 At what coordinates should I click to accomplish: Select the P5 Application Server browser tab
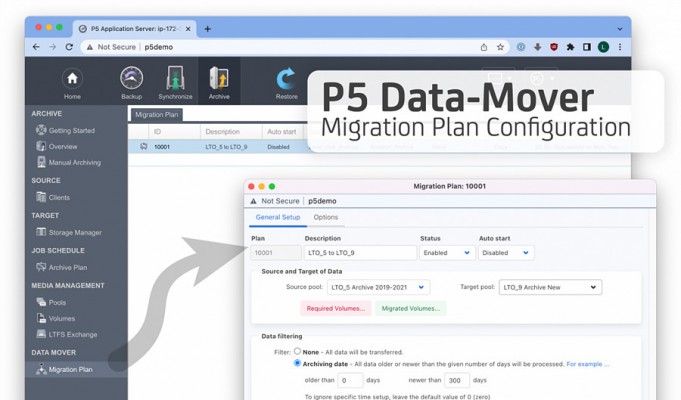click(x=135, y=29)
